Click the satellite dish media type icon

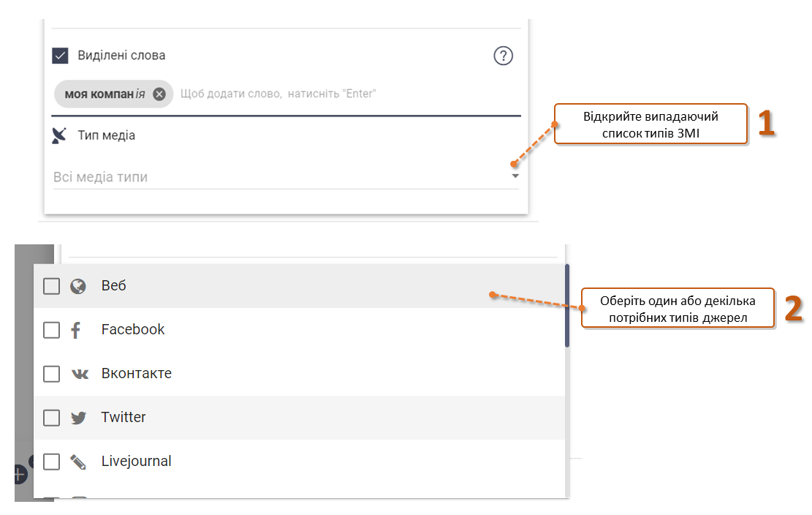(59, 135)
